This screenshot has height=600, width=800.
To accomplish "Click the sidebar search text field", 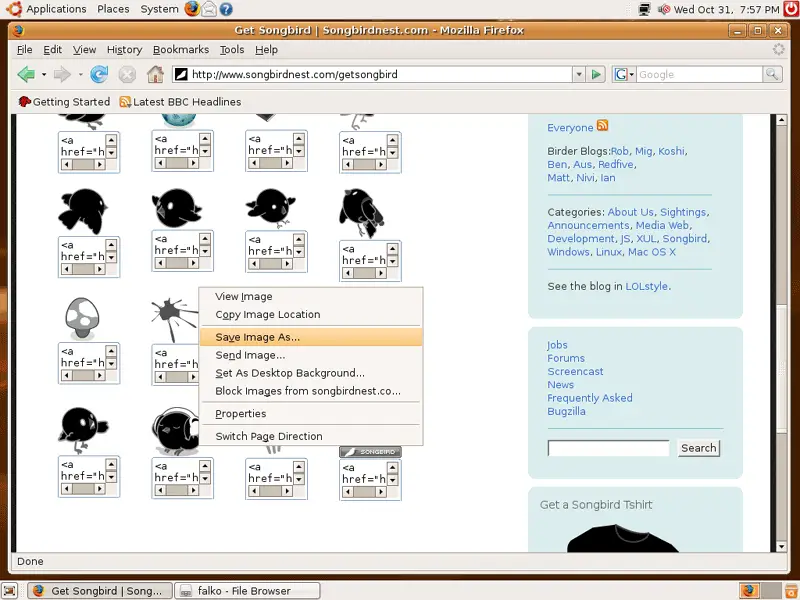I will coord(608,448).
